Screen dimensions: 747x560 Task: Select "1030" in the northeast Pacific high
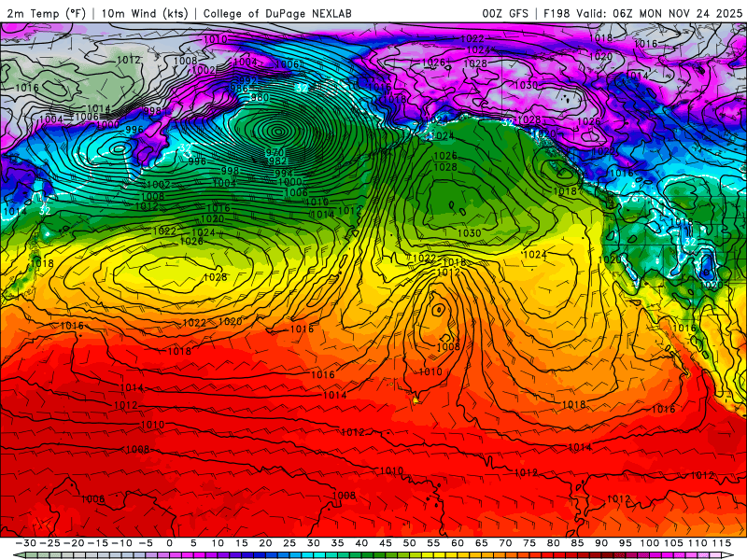(470, 233)
